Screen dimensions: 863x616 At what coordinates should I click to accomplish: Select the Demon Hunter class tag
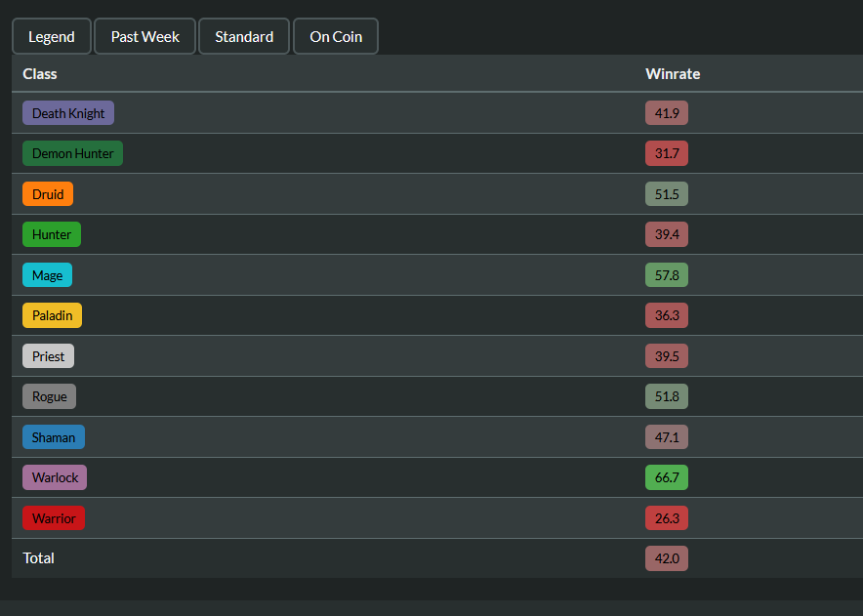tap(72, 153)
